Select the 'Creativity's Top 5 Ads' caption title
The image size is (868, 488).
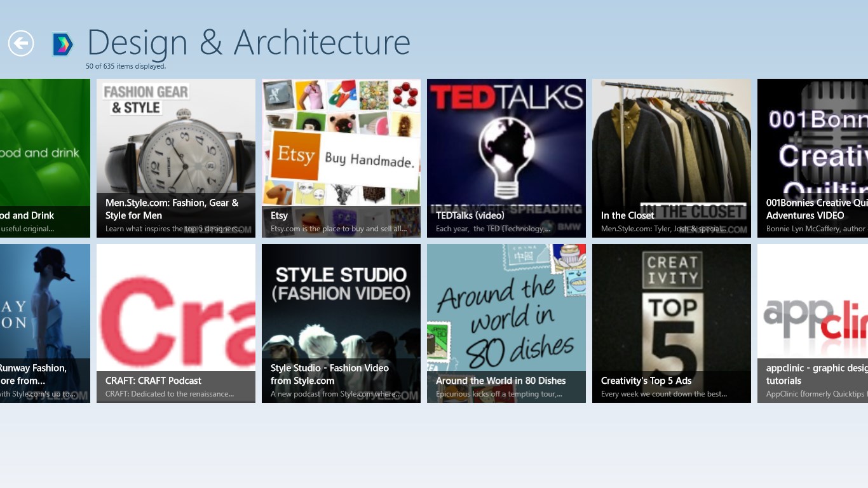pos(646,381)
